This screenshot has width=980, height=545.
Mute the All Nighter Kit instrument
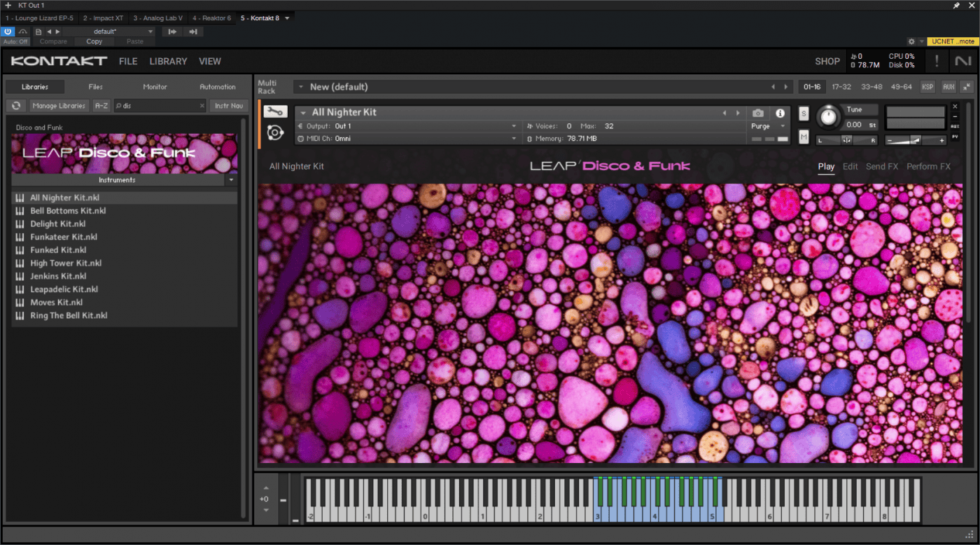804,137
